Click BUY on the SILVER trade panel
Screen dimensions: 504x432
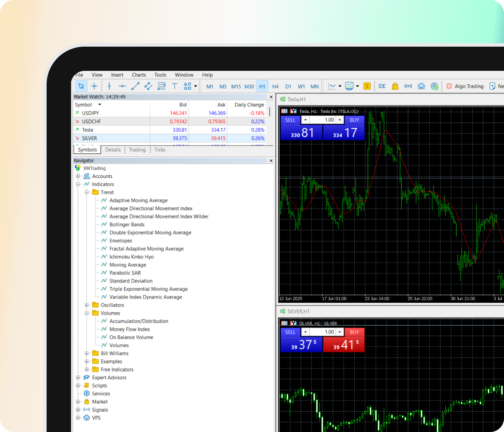coord(354,332)
